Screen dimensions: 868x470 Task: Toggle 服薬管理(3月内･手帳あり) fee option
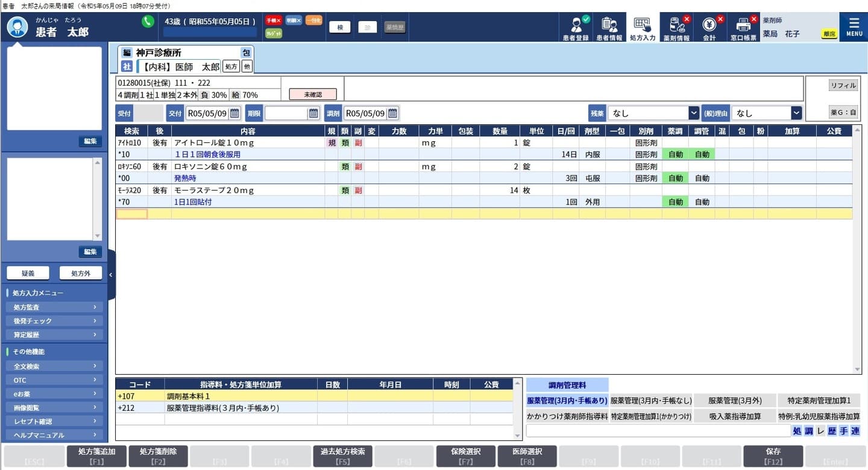coord(567,400)
